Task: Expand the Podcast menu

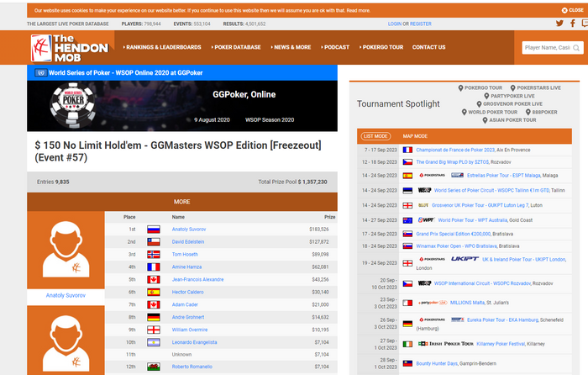Action: coord(335,47)
